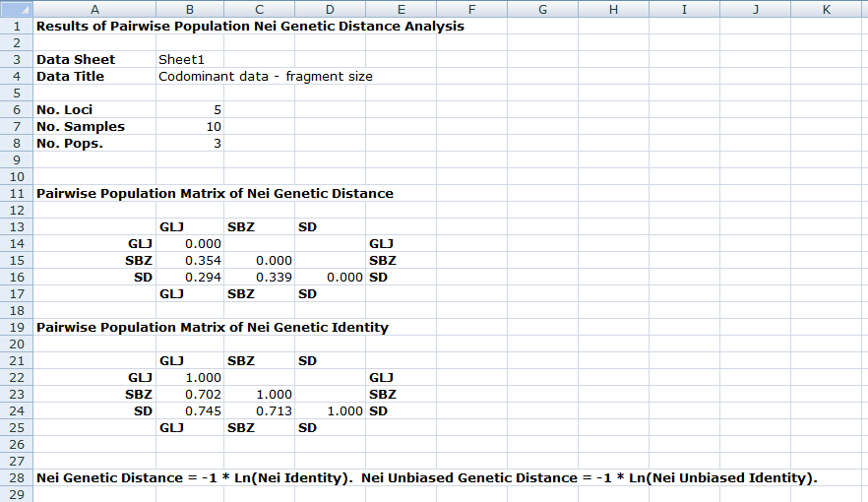This screenshot has height=502, width=868.
Task: Select column F header
Action: pyautogui.click(x=471, y=9)
